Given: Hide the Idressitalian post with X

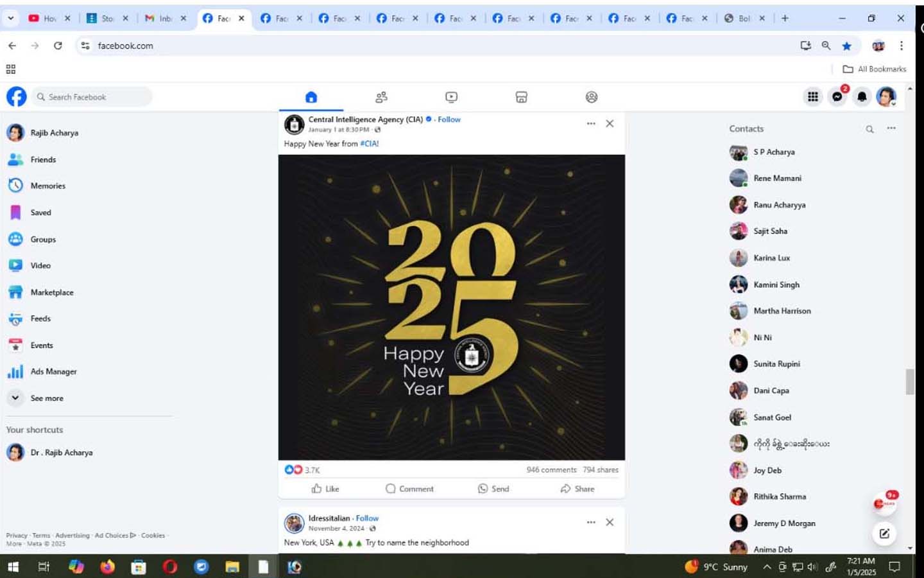Looking at the screenshot, I should (610, 522).
